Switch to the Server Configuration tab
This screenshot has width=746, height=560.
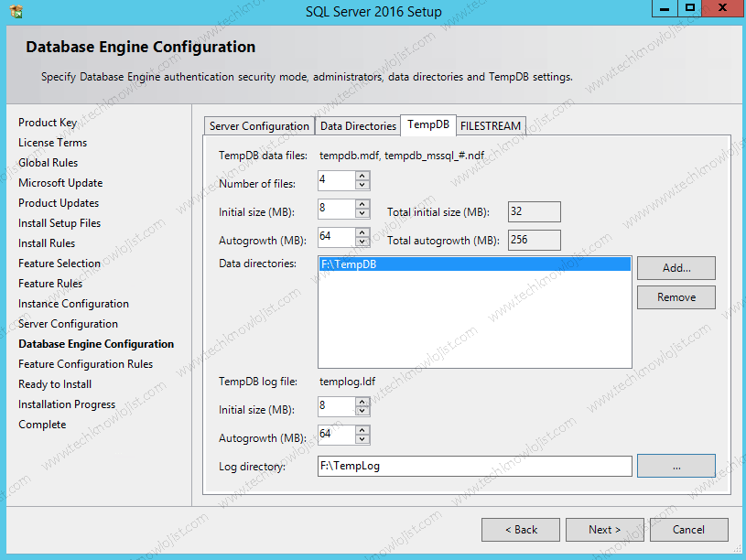(259, 126)
